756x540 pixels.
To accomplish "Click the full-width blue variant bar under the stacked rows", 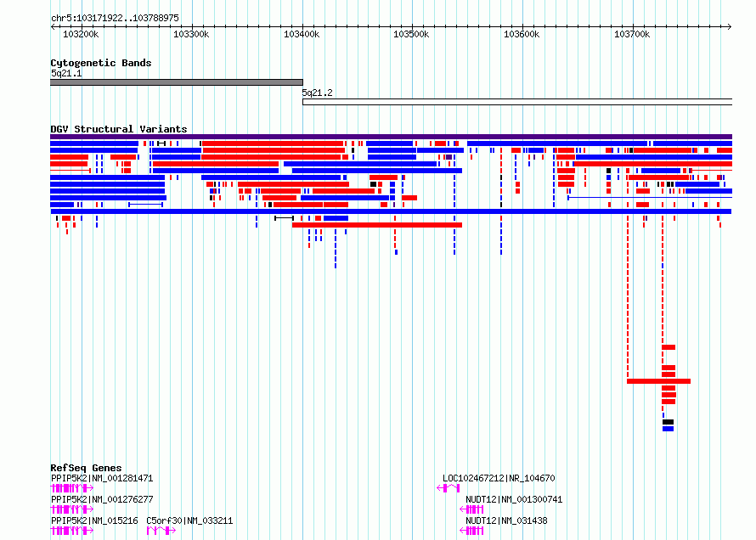I will tap(391, 211).
